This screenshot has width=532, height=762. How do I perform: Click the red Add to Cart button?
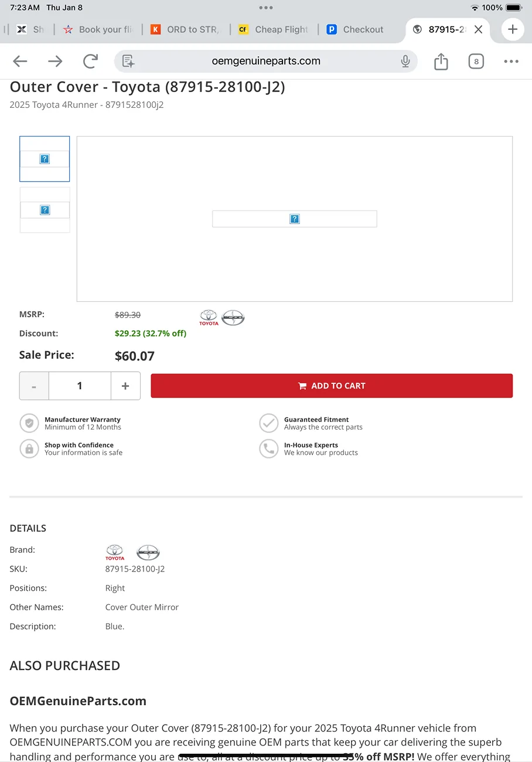pyautogui.click(x=332, y=386)
